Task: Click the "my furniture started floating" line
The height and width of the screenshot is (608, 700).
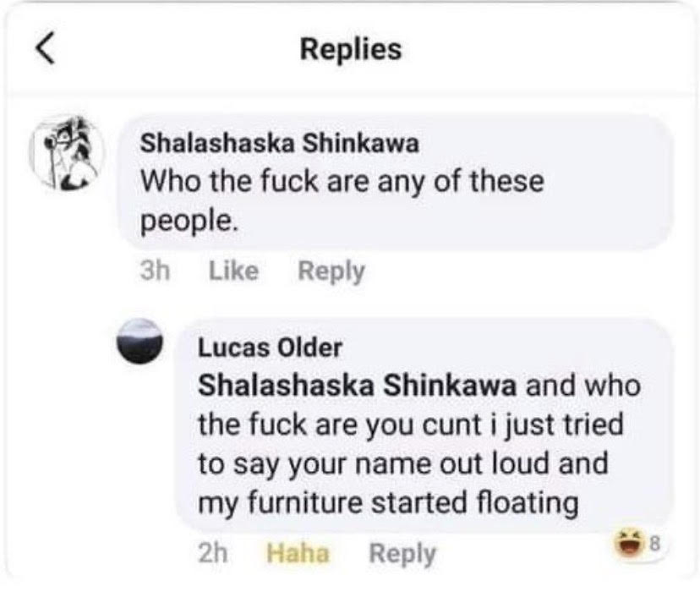Action: (x=387, y=503)
